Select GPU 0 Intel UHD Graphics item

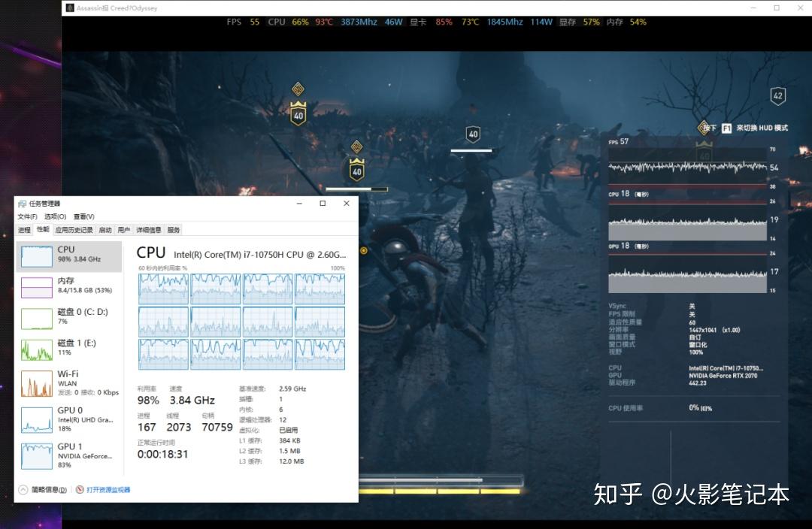[69, 419]
